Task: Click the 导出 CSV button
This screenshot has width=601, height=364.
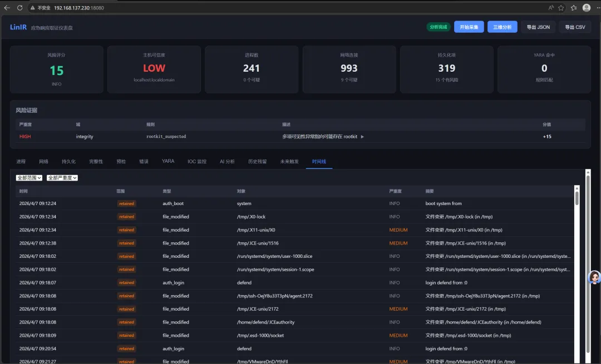Action: tap(575, 27)
